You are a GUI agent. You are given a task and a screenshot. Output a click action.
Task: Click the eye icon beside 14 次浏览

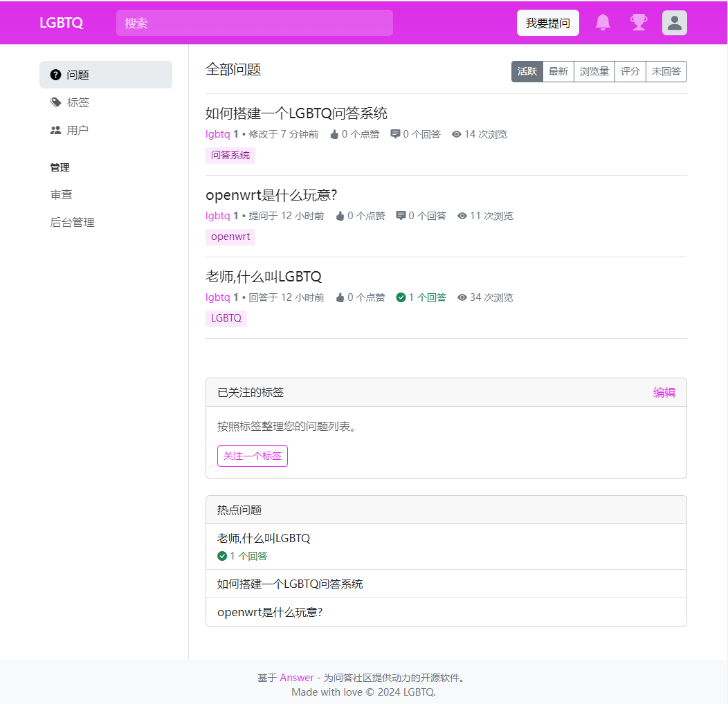click(x=456, y=134)
